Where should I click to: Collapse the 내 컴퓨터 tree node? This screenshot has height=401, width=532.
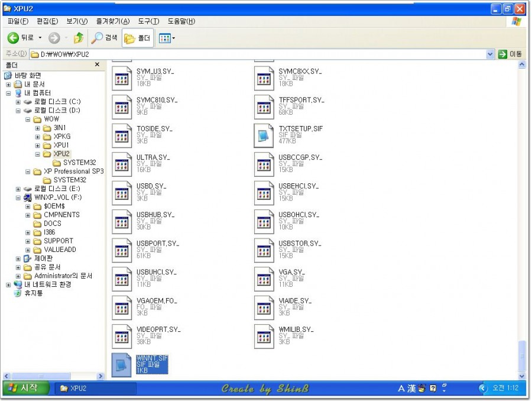point(8,93)
